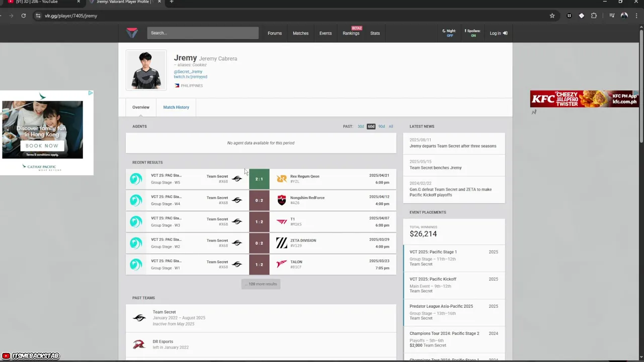Viewport: 644px width, 362px height.
Task: Click the search field on vlr.gg
Action: pos(203,33)
